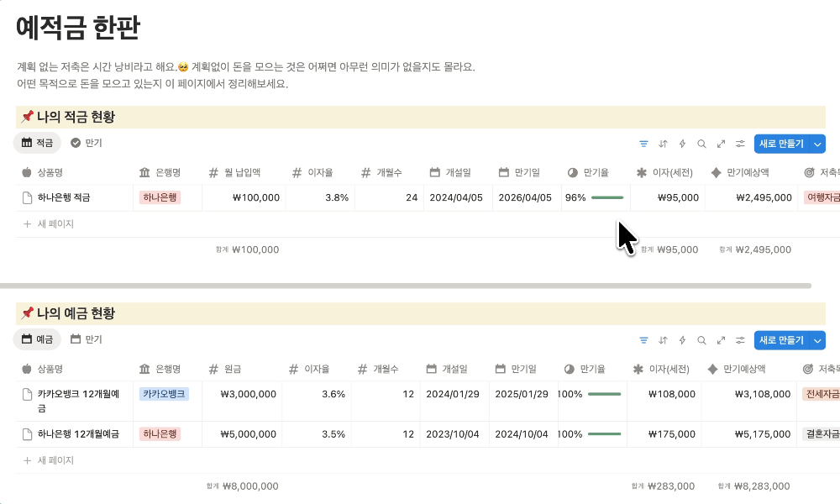Click sort arrows icon in 나의 예금 현황 toolbar
The image size is (840, 504).
click(x=663, y=340)
